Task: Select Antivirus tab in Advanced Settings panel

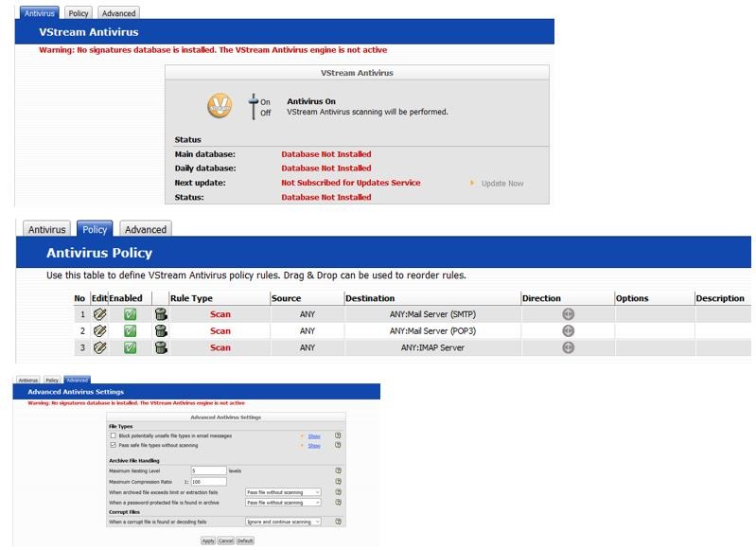Action: tap(28, 381)
